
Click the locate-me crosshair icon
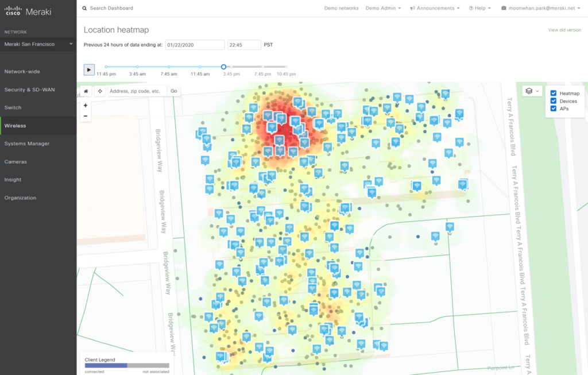100,91
